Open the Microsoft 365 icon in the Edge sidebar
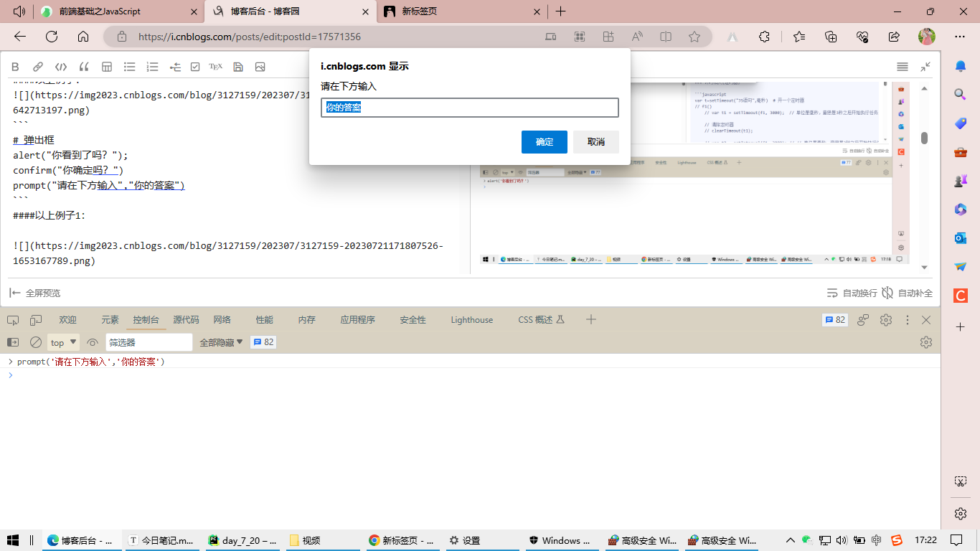Viewport: 980px width, 551px height. 961,209
